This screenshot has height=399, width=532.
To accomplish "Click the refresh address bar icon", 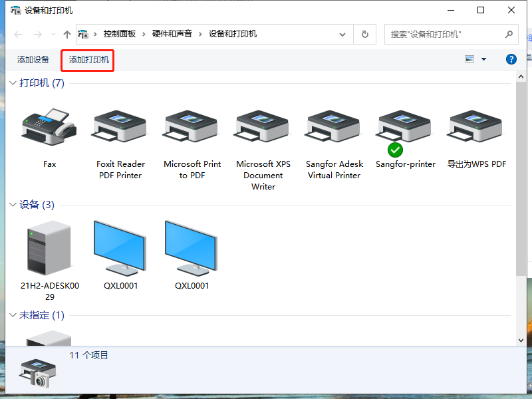I will [x=364, y=35].
